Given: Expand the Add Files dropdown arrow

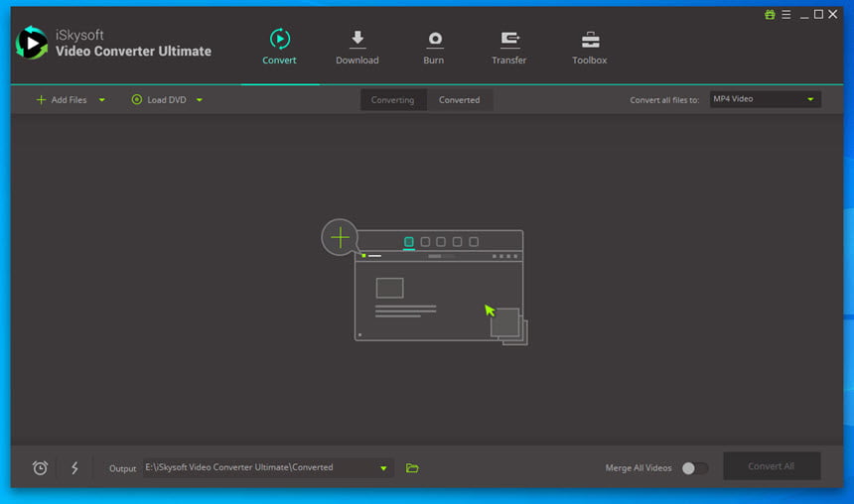Looking at the screenshot, I should tap(102, 100).
